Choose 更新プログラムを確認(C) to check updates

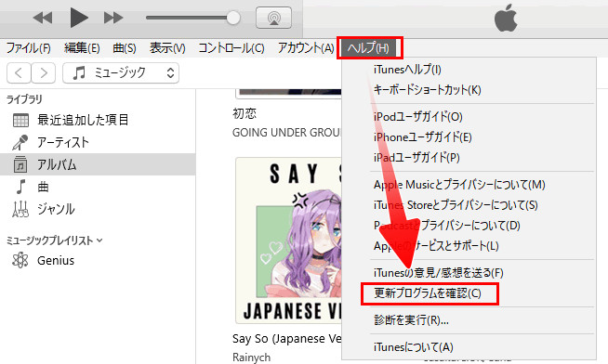[x=428, y=293]
